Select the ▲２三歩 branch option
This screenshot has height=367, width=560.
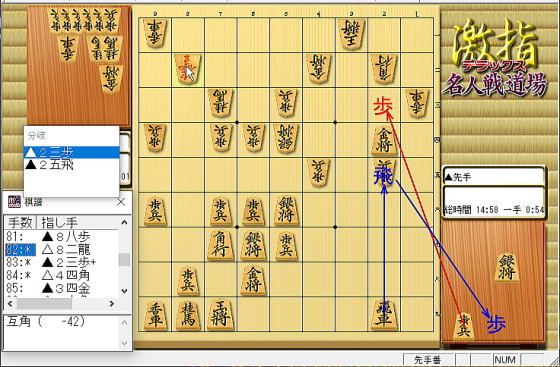[x=71, y=152]
